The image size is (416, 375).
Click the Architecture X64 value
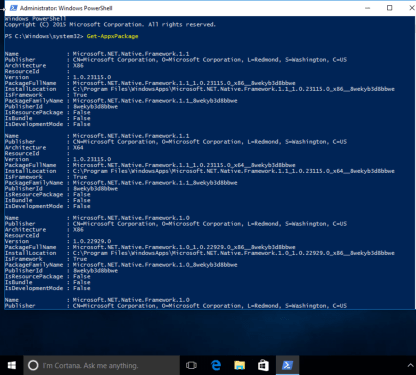(78, 148)
